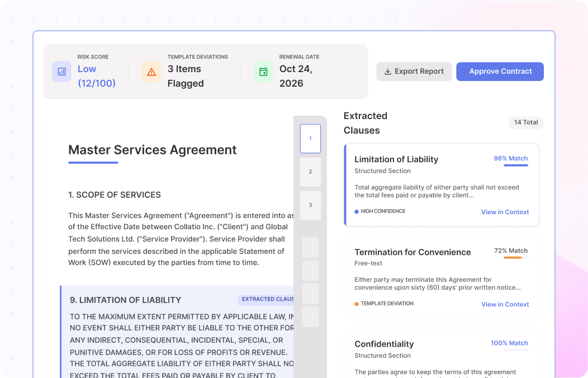588x378 pixels.
Task: Click the HIGH CONFIDENCE status label
Action: [383, 211]
